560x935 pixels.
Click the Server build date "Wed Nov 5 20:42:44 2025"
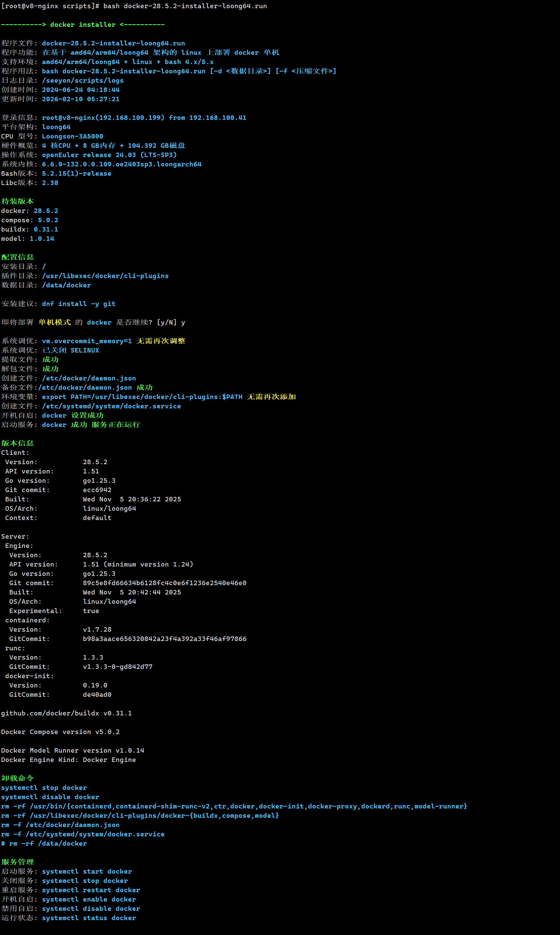pos(132,592)
